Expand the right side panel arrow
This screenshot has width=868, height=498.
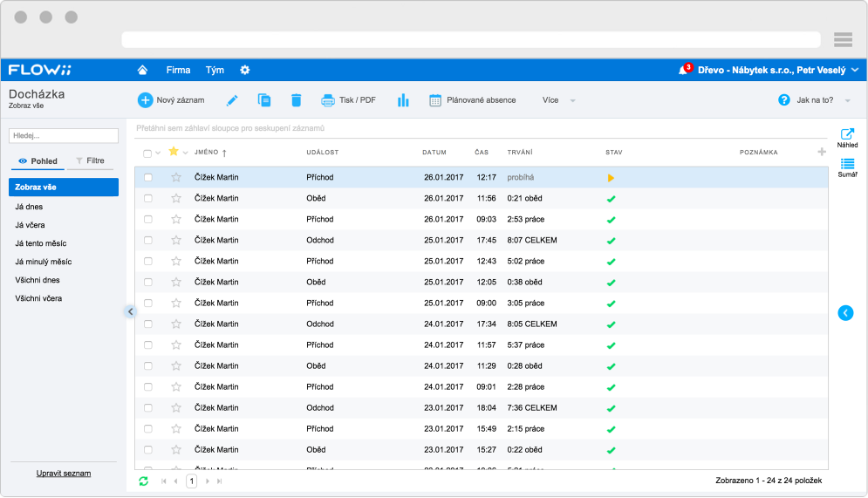click(x=845, y=313)
